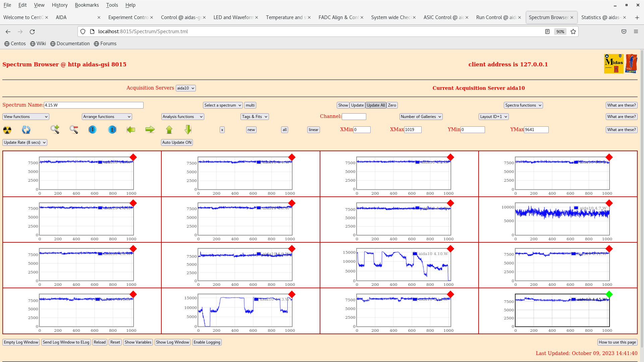Expand the Update Rate dropdown
This screenshot has height=362, width=644.
pos(25,142)
